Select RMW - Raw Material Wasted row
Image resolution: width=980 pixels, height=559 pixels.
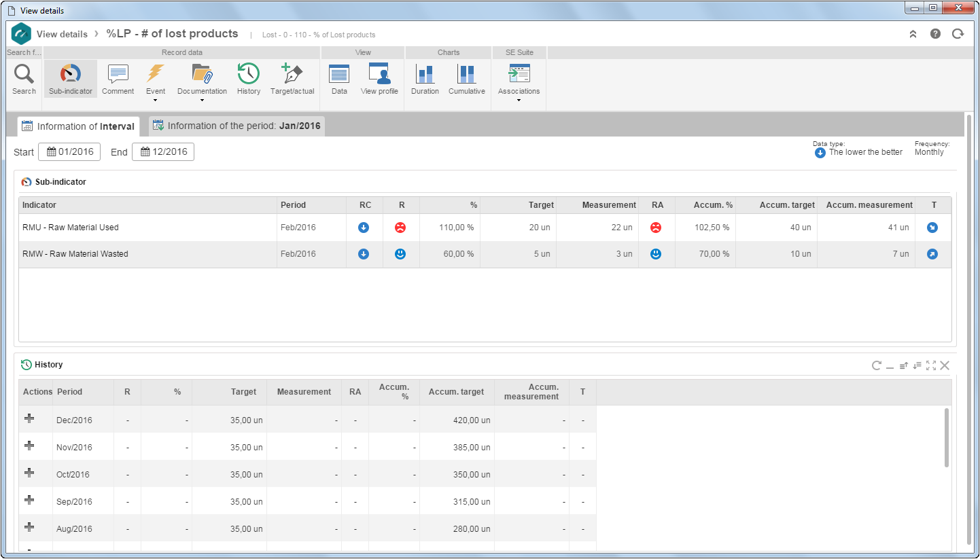click(485, 254)
